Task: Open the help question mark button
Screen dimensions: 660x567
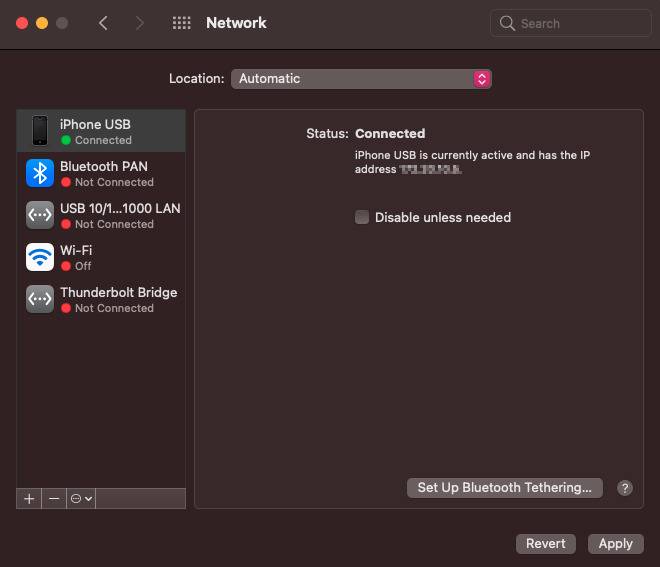Action: tap(625, 488)
